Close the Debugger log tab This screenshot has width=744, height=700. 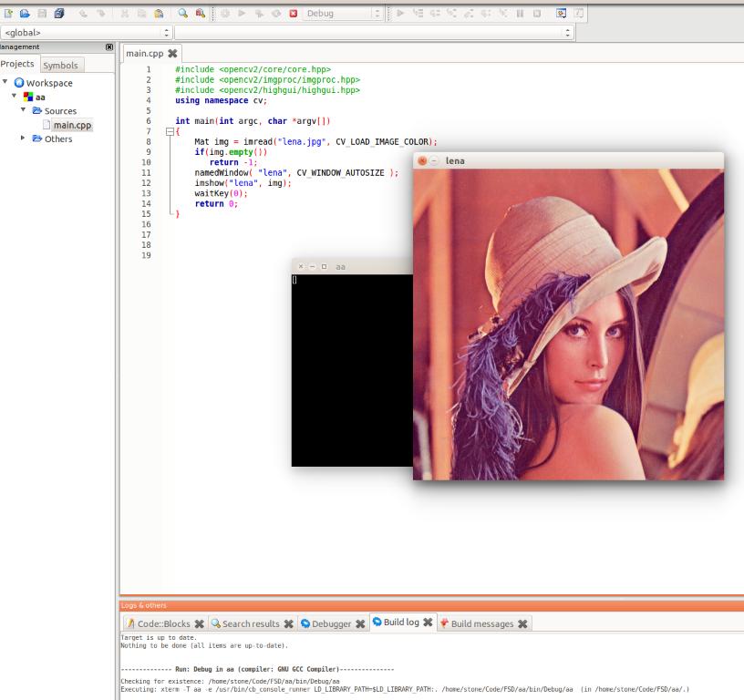[360, 624]
